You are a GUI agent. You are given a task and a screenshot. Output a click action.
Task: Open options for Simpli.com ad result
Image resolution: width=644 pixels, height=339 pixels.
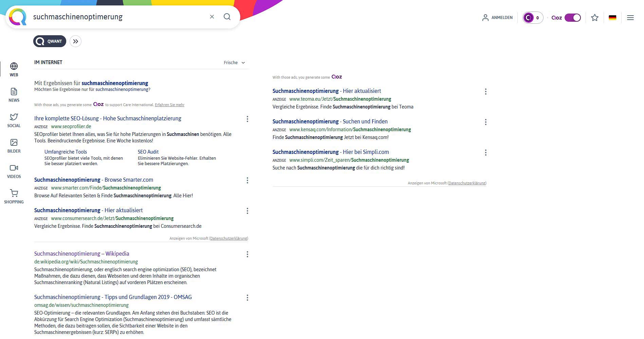coord(486,153)
